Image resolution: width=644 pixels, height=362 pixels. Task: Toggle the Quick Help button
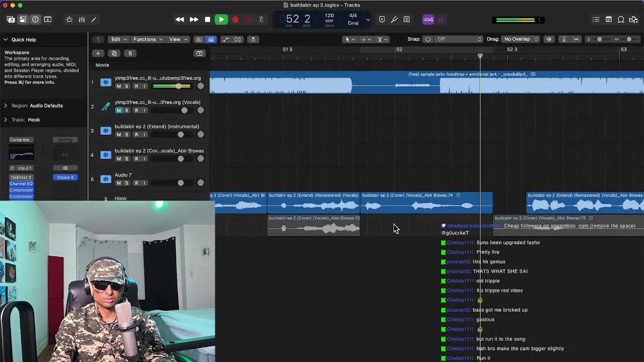35,20
